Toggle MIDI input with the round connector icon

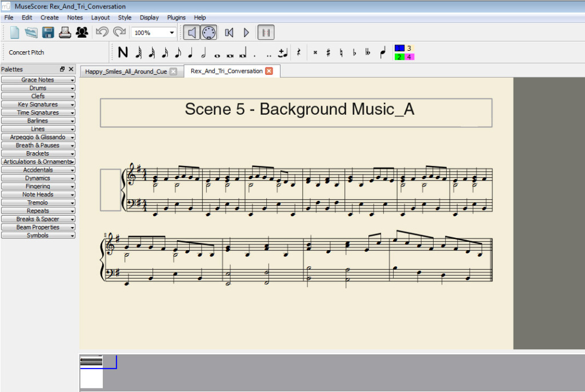(x=209, y=32)
